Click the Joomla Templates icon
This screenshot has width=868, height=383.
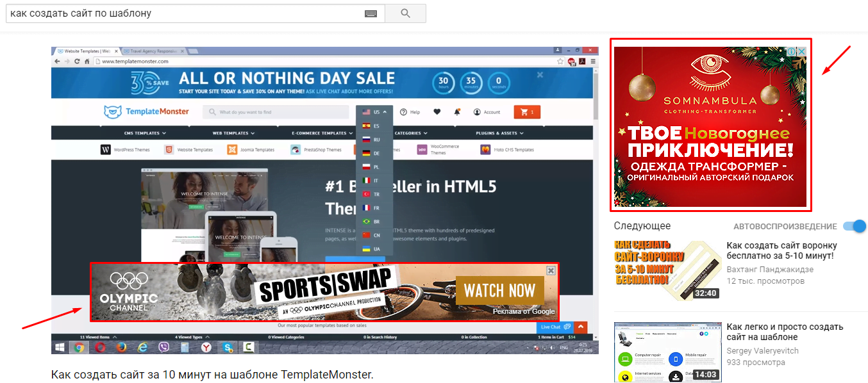[x=232, y=150]
